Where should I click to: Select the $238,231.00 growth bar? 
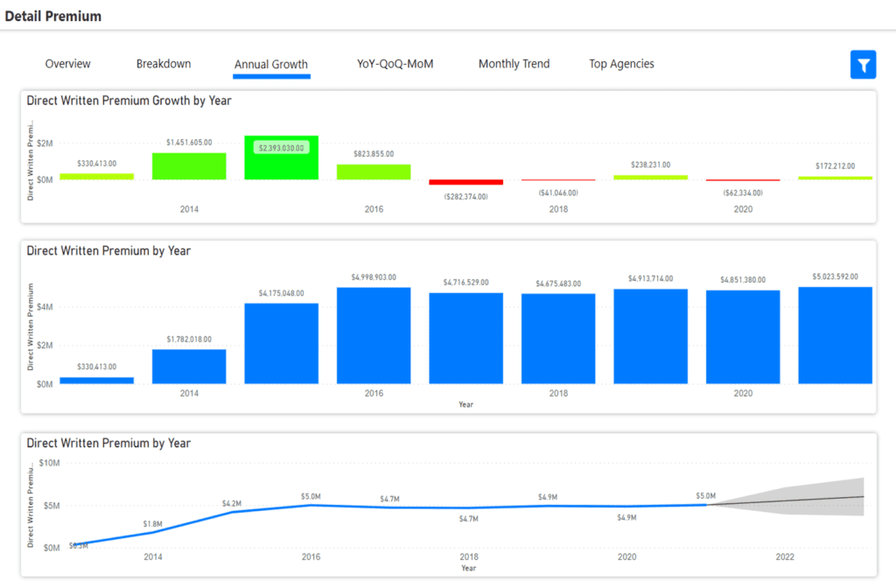pyautogui.click(x=650, y=178)
